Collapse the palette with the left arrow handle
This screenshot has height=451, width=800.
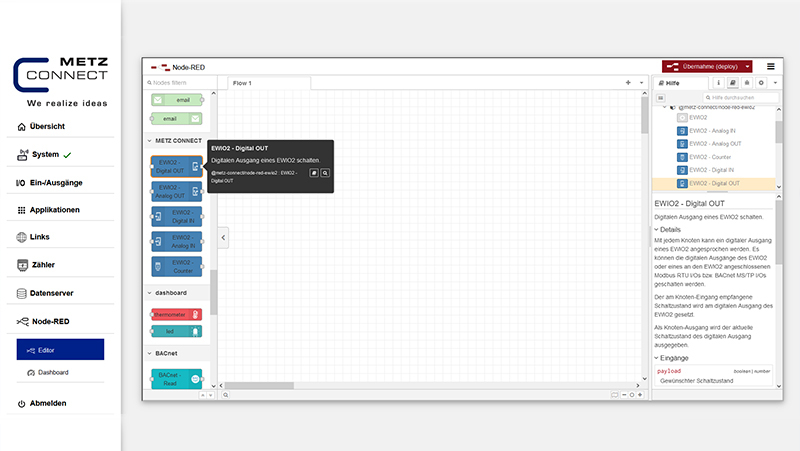(224, 237)
